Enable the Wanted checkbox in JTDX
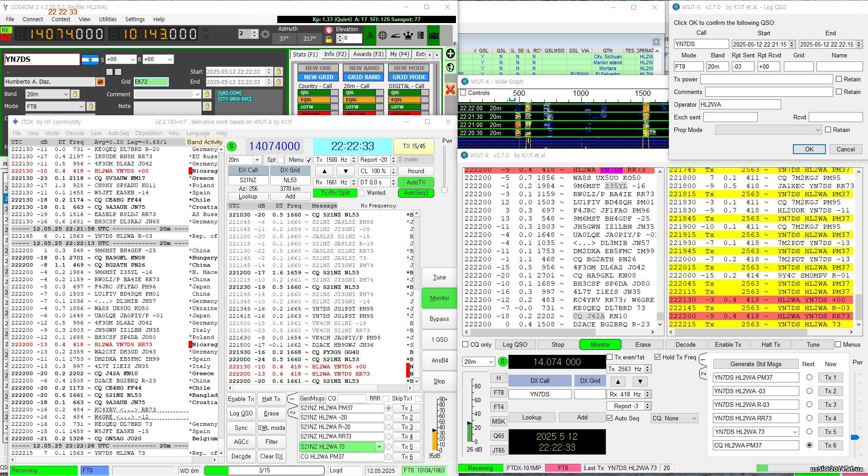Image resolution: width=868 pixels, height=476 pixels. [x=361, y=193]
